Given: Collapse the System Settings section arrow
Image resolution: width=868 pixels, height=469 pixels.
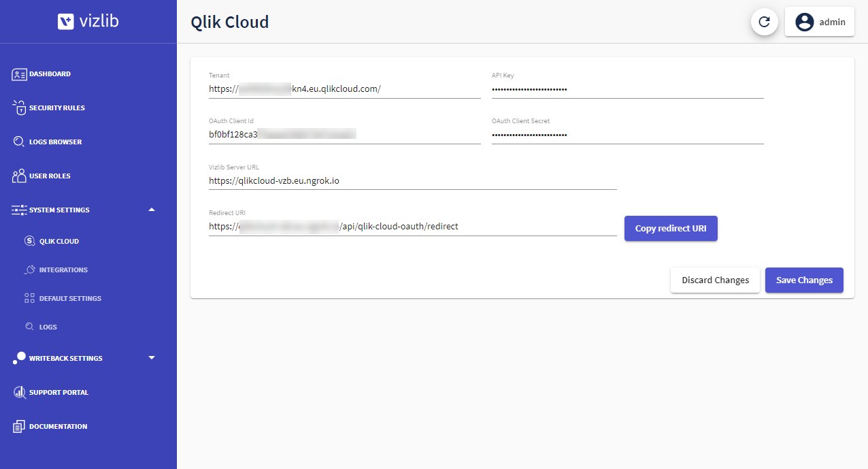Looking at the screenshot, I should pos(152,210).
